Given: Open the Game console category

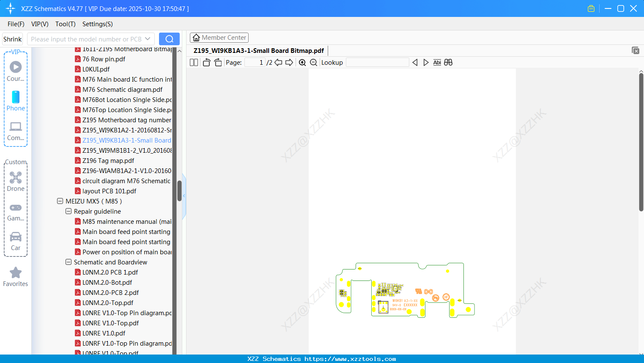Looking at the screenshot, I should (x=16, y=212).
